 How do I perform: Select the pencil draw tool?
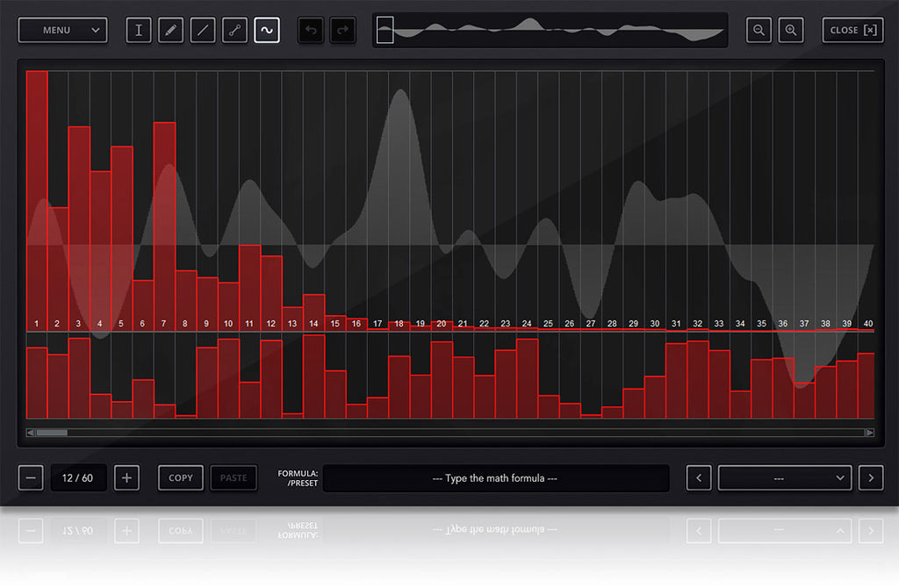point(170,30)
